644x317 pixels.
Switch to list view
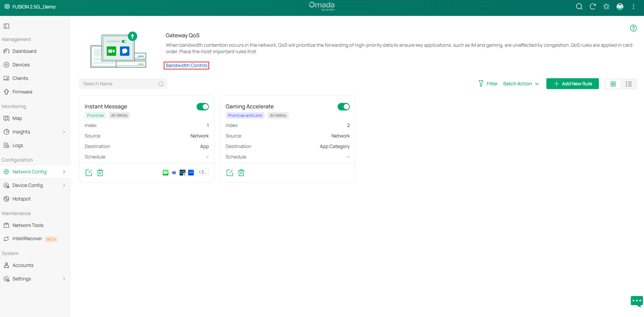click(629, 84)
